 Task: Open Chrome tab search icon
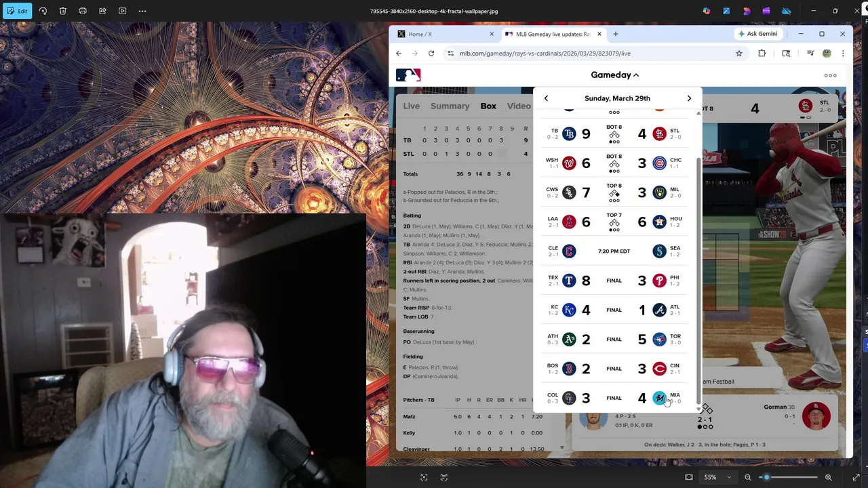tap(786, 54)
